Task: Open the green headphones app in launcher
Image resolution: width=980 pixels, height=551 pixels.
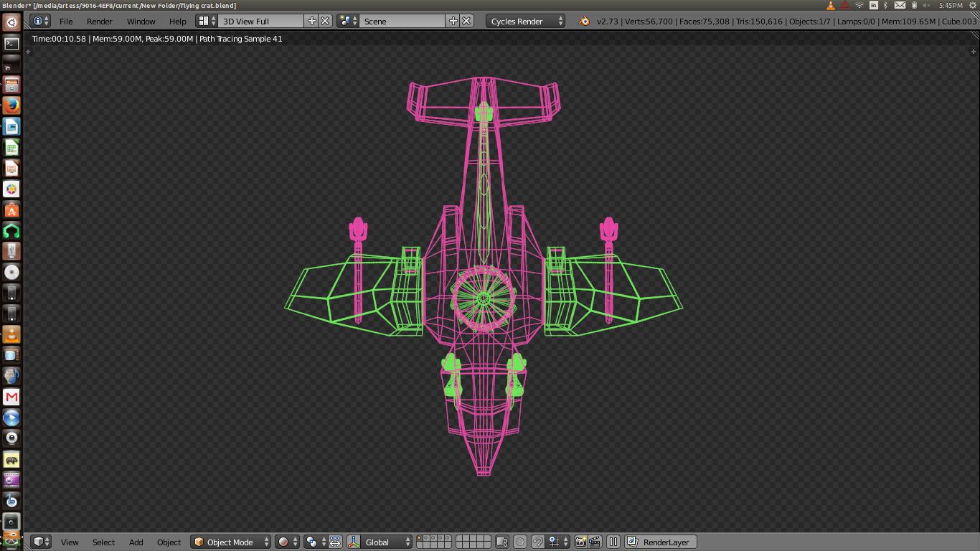Action: [x=11, y=230]
